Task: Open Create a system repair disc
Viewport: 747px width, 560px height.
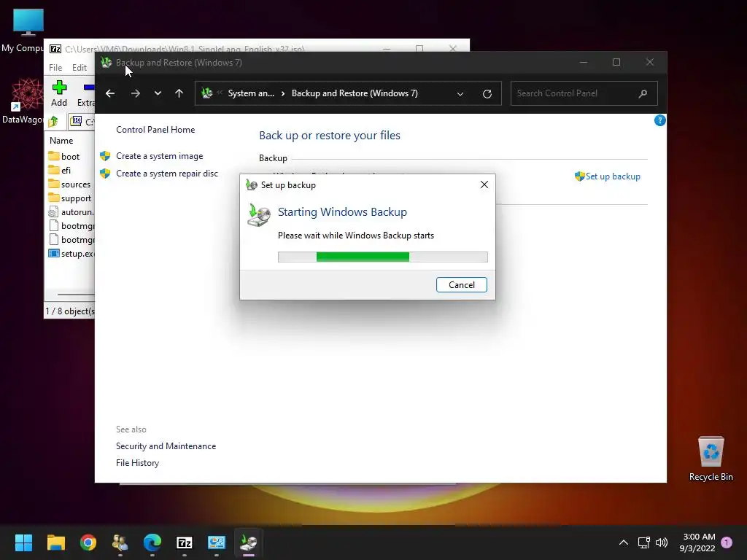Action: point(167,174)
